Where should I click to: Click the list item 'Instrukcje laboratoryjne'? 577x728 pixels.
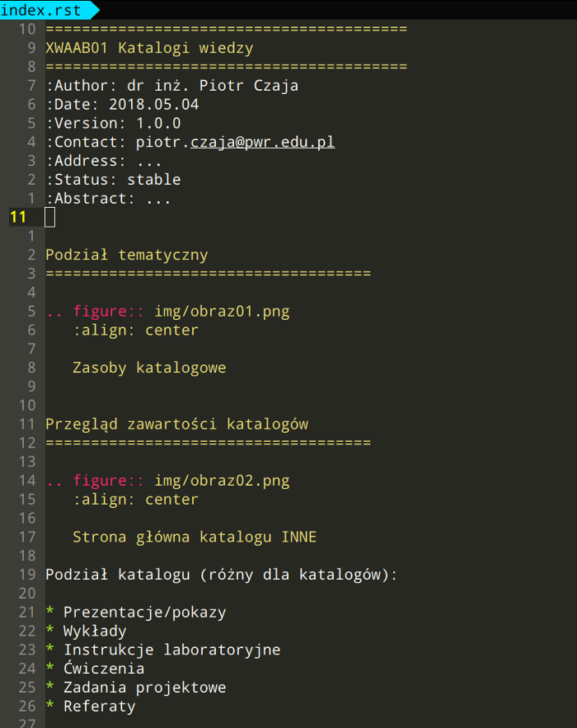pos(172,650)
